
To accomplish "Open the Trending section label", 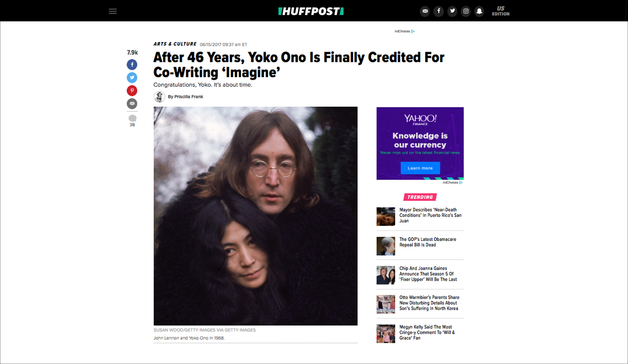I will pos(420,197).
